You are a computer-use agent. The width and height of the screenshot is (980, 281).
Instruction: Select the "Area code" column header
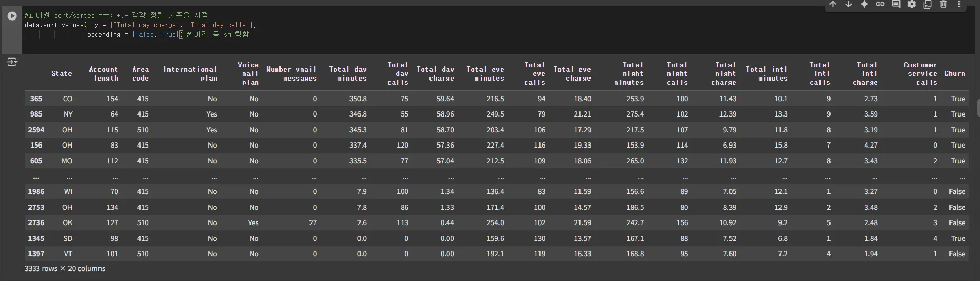click(141, 74)
